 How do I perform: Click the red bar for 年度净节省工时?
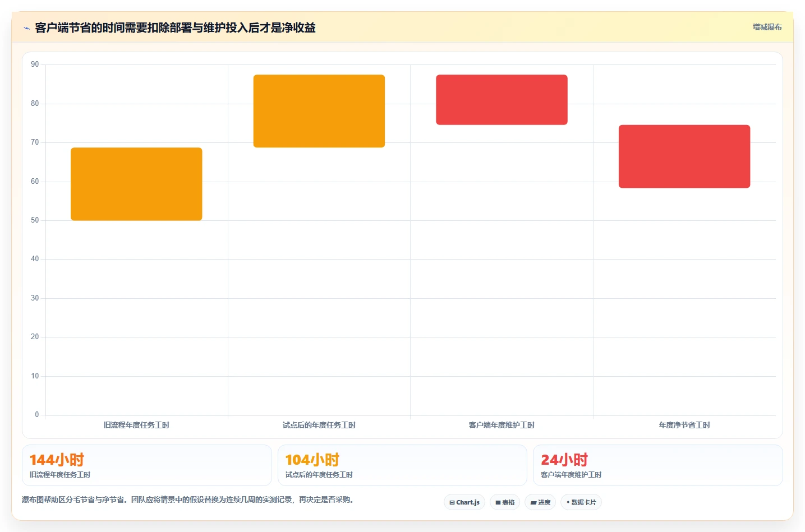click(684, 156)
